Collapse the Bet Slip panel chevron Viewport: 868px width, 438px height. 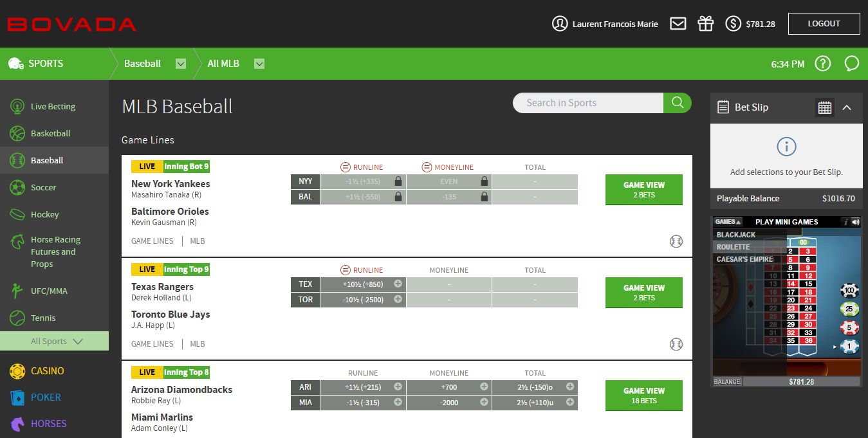(x=847, y=107)
